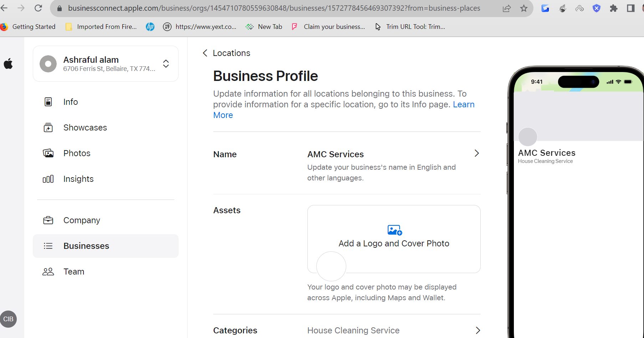Screen dimensions: 644x338
Task: Expand the Ashraful alam account switcher
Action: tap(166, 64)
